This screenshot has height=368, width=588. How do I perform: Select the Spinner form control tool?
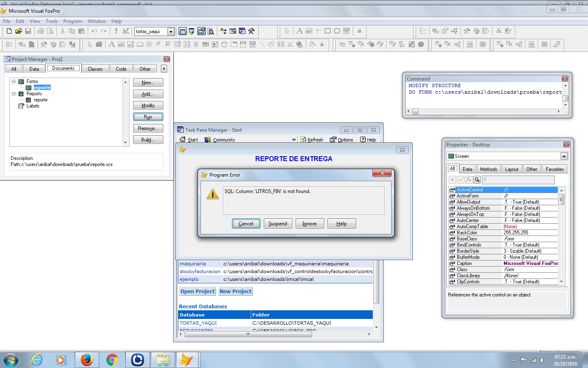pyautogui.click(x=196, y=44)
